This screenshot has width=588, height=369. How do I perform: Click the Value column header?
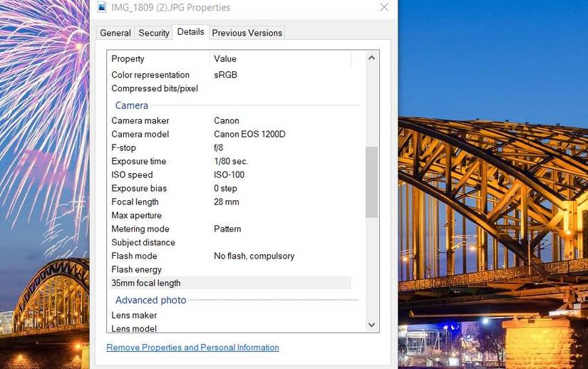click(x=225, y=58)
